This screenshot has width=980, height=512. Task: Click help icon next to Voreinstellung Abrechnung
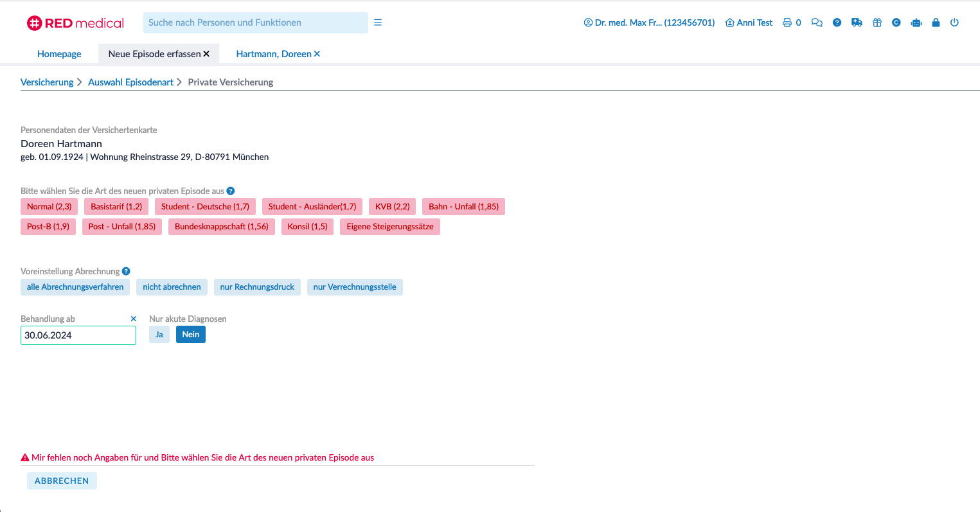[126, 271]
